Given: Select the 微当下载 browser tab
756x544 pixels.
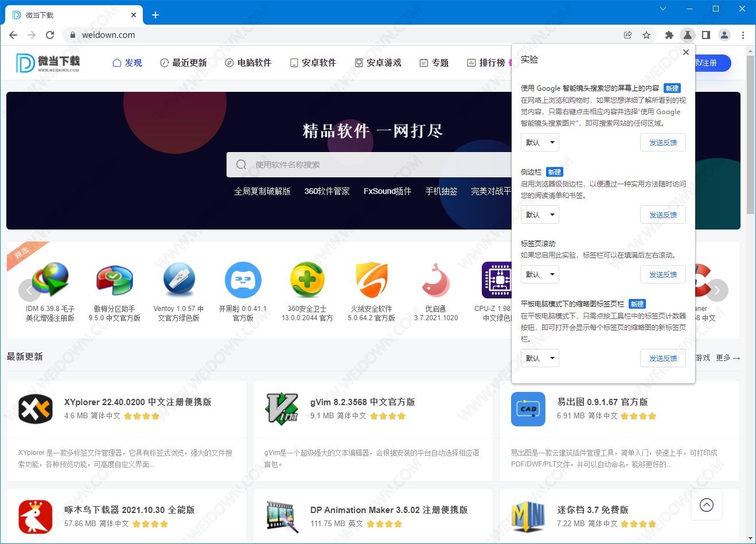Looking at the screenshot, I should pos(75,15).
